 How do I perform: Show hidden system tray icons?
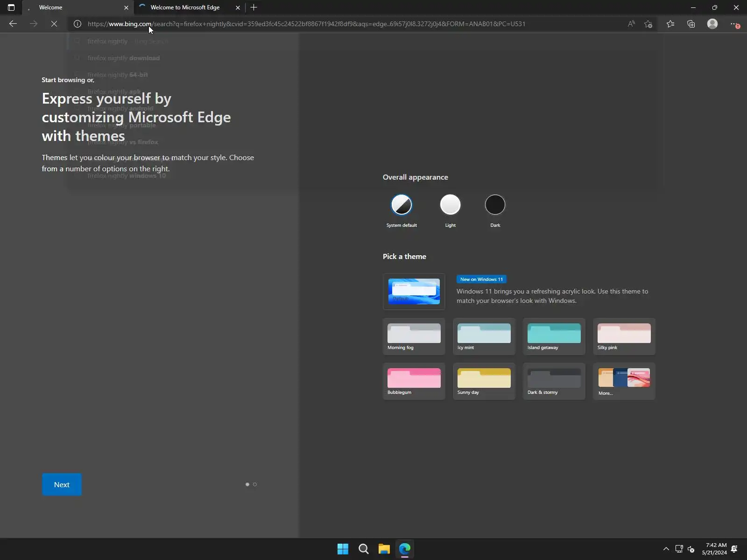[666, 549]
